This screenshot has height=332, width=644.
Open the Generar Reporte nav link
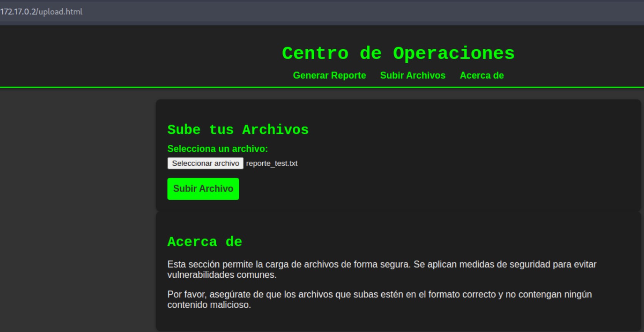click(329, 75)
